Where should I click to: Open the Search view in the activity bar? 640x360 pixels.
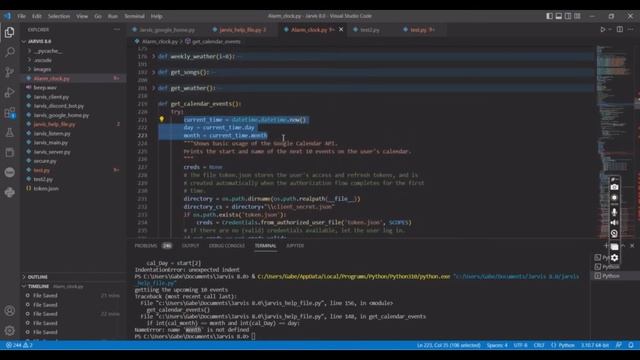[x=9, y=52]
